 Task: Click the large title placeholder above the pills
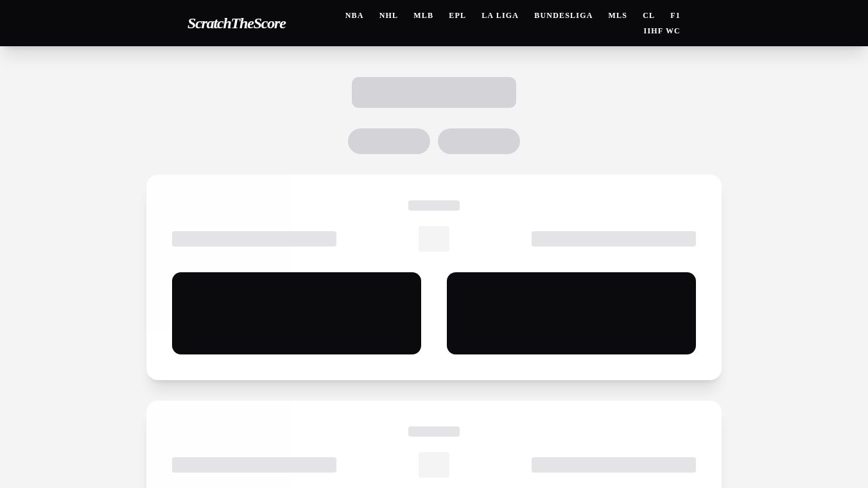(x=434, y=92)
